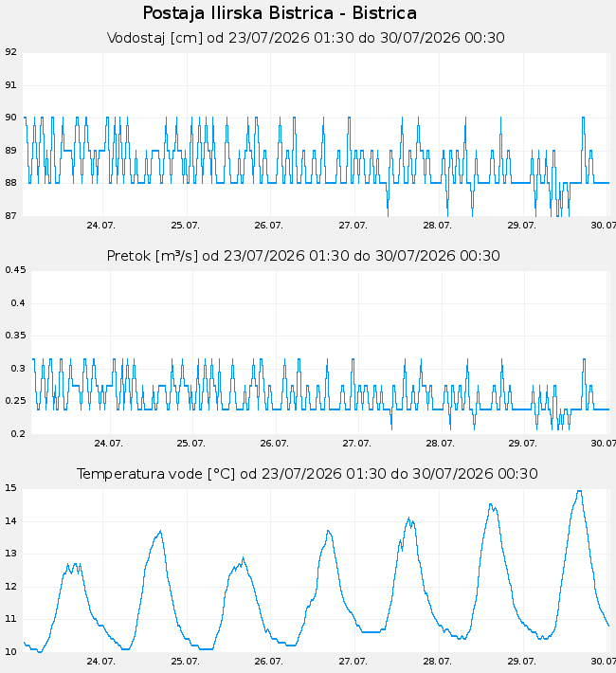Click the Temperatura vode [°C] chart heading
This screenshot has height=673, width=616.
tap(307, 474)
